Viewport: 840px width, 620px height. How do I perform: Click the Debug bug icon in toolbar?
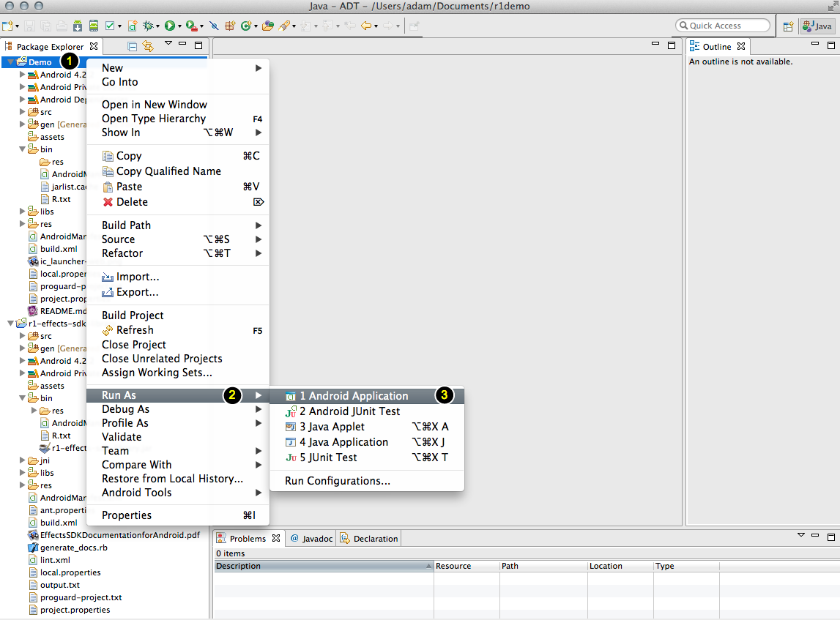(x=148, y=26)
